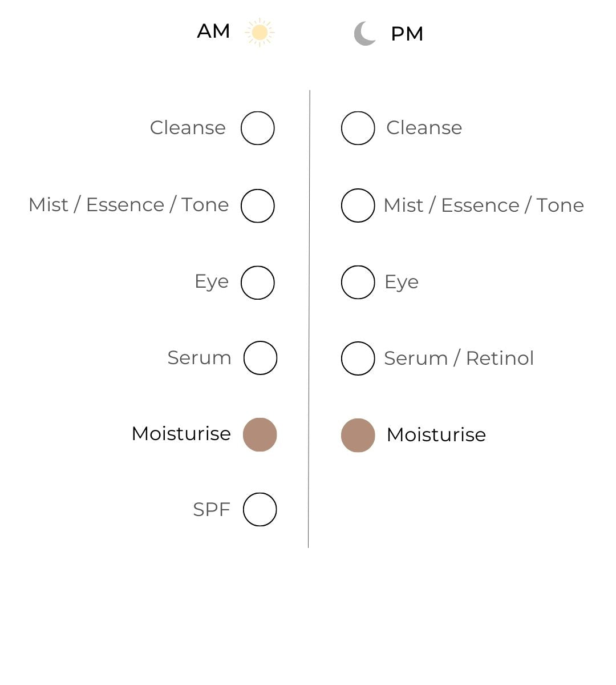Click the PM heading text

[x=407, y=34]
